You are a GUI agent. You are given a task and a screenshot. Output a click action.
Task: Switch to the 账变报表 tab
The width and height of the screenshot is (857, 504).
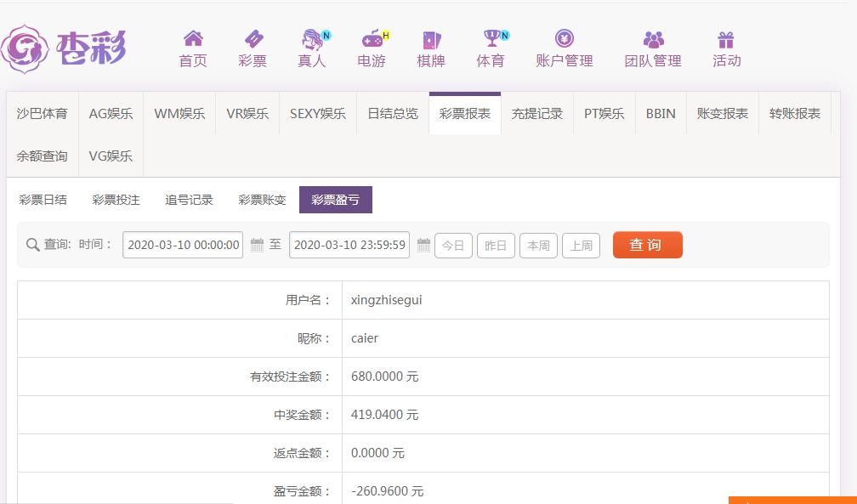pyautogui.click(x=723, y=114)
